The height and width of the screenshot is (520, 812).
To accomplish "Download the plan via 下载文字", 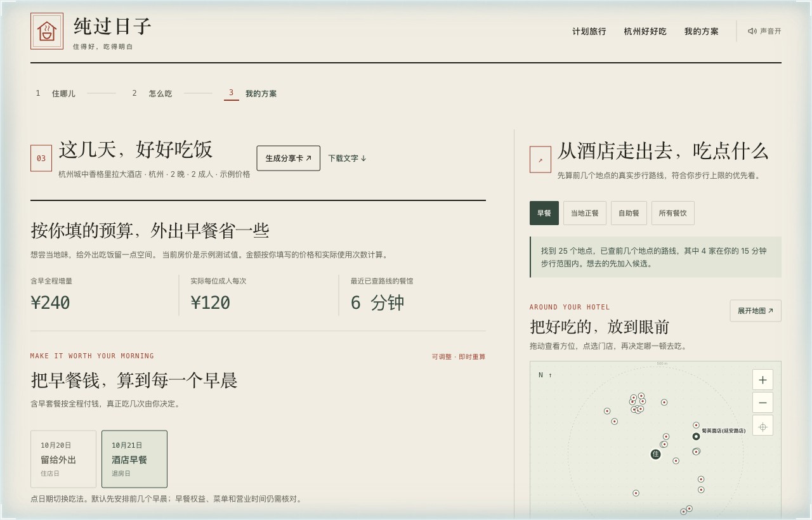I will pyautogui.click(x=347, y=158).
